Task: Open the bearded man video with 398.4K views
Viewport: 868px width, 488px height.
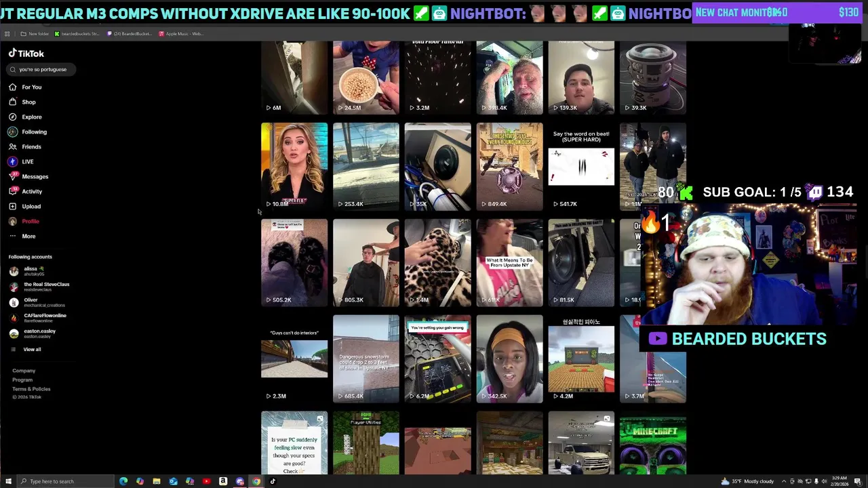Action: coord(509,77)
